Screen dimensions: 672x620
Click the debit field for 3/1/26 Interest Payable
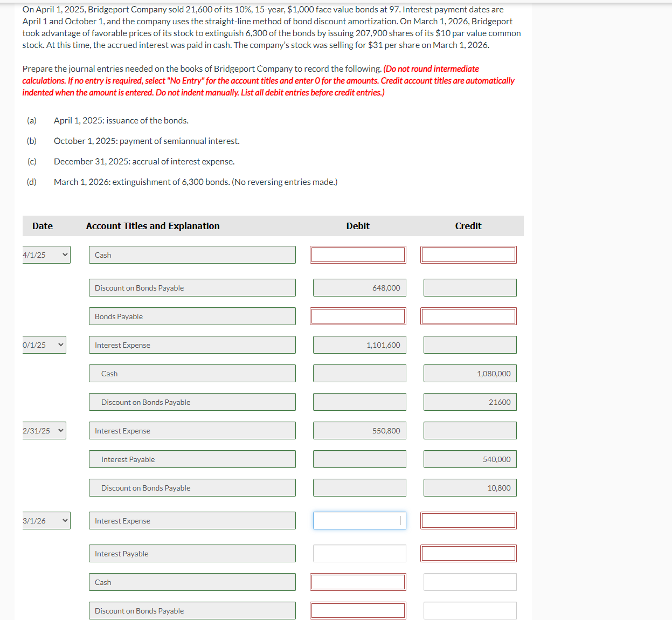[x=359, y=554]
